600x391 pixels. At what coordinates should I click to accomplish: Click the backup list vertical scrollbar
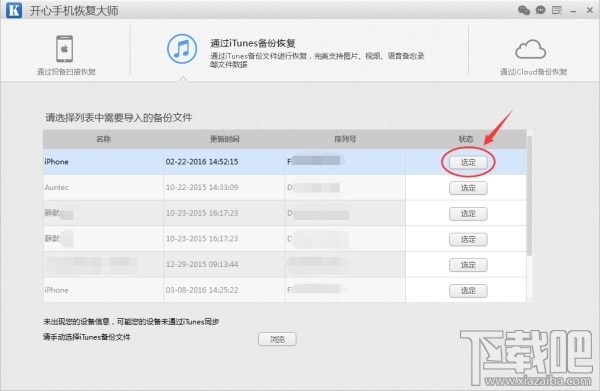[529, 196]
